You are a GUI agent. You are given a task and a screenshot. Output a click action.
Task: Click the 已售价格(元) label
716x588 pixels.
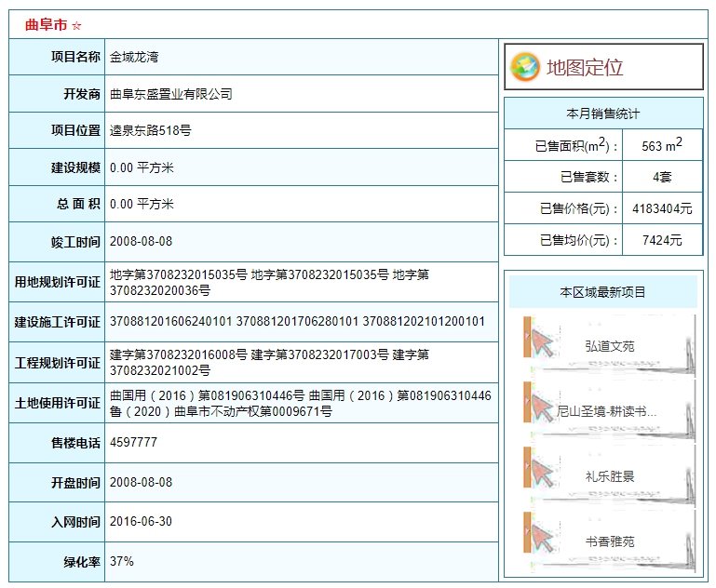[579, 209]
